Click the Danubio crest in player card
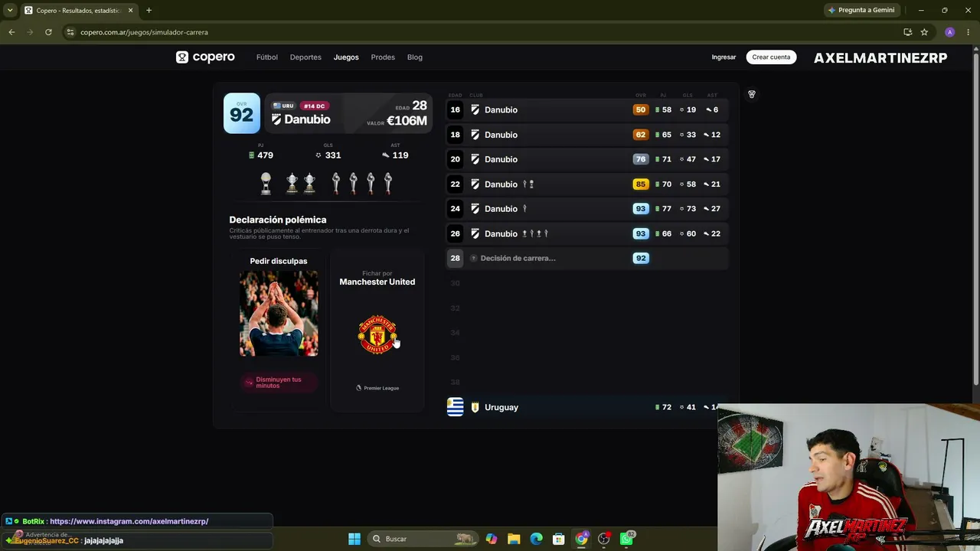This screenshot has height=551, width=980. [x=276, y=119]
